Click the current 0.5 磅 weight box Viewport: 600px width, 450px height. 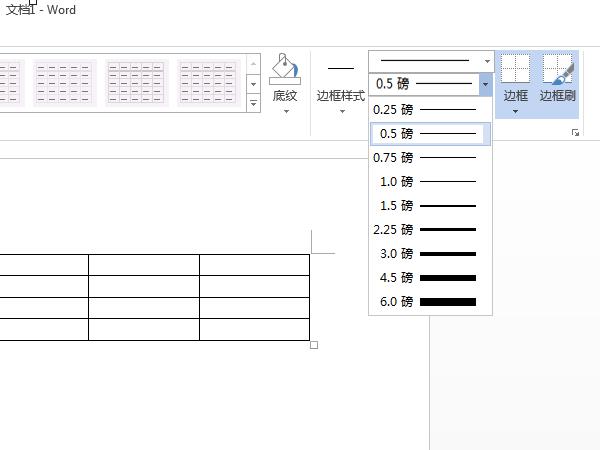(x=424, y=84)
